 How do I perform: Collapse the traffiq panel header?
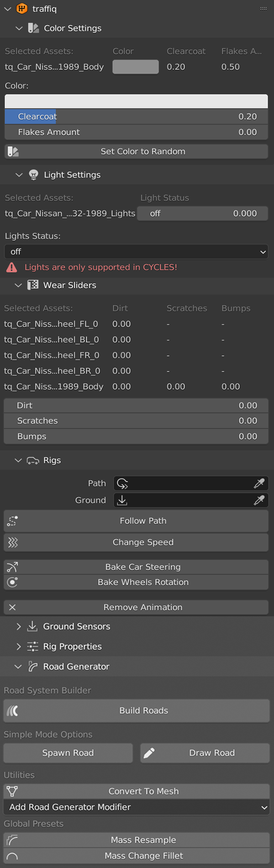[8, 9]
